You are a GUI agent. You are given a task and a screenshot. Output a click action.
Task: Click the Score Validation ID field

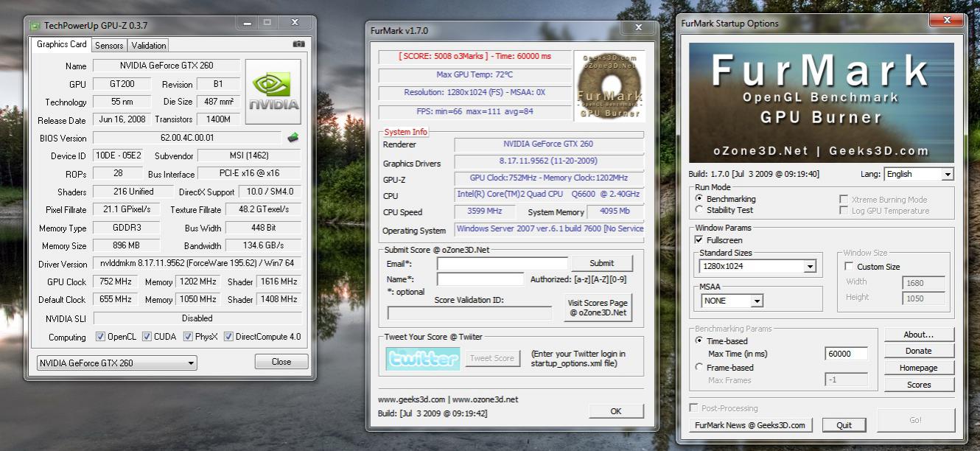coord(469,313)
